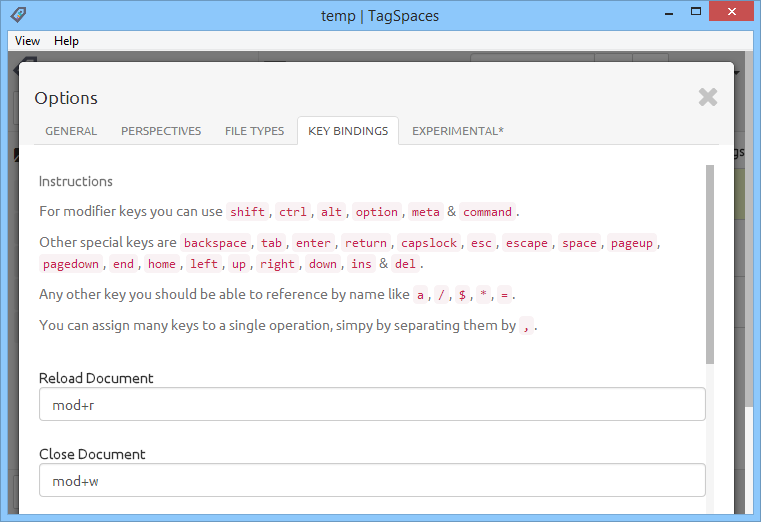The image size is (761, 522).
Task: Click the Reload Document input field
Action: (x=372, y=404)
